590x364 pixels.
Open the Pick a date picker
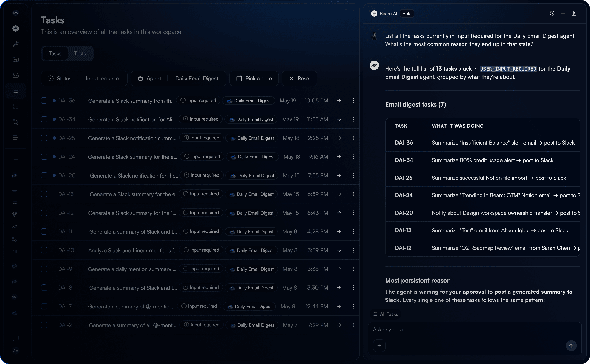click(x=254, y=79)
